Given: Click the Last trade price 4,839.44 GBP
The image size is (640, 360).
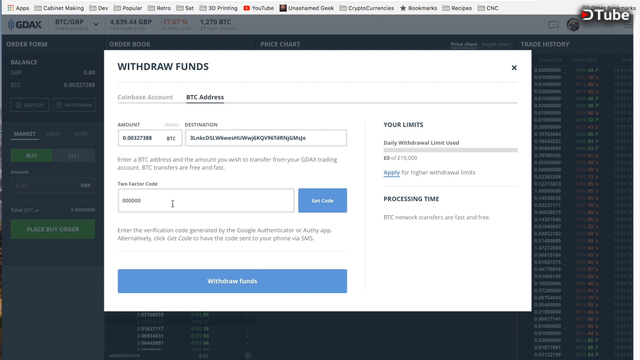Looking at the screenshot, I should click(x=131, y=22).
